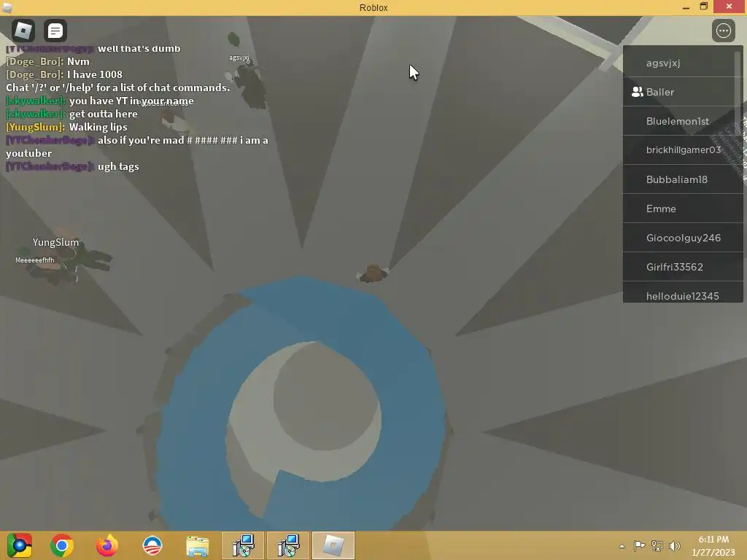Open the volume speaker tray icon

pos(675,545)
